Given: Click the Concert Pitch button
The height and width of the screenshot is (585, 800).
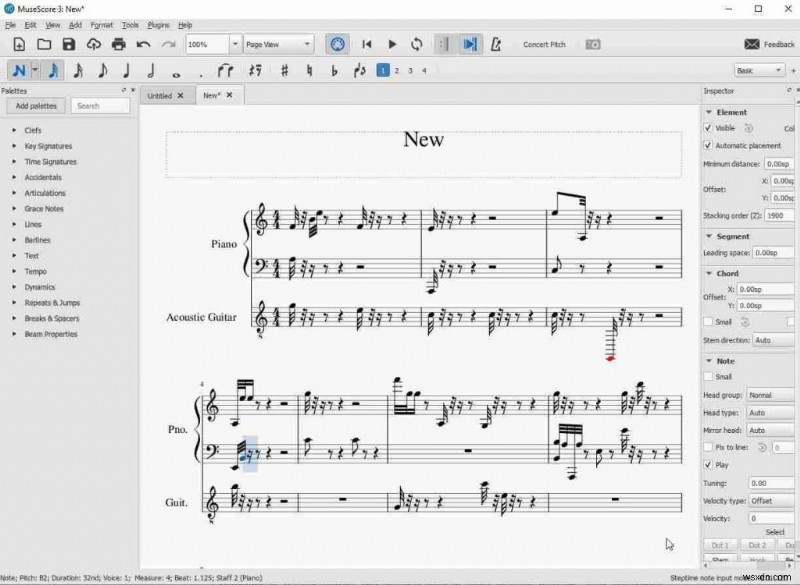Looking at the screenshot, I should (544, 44).
